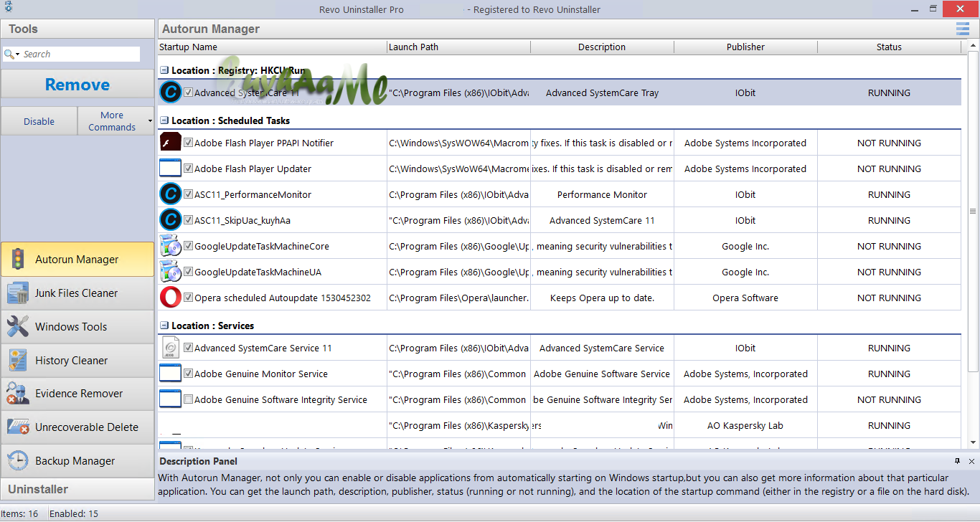Click the History Cleaner icon
The height and width of the screenshot is (522, 980).
click(x=17, y=360)
